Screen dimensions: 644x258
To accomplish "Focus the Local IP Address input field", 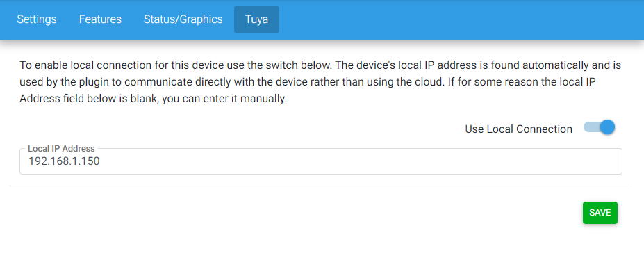I will coord(321,161).
